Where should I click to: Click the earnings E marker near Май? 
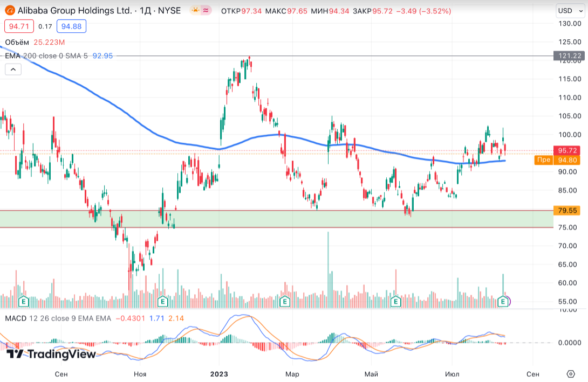pos(395,301)
